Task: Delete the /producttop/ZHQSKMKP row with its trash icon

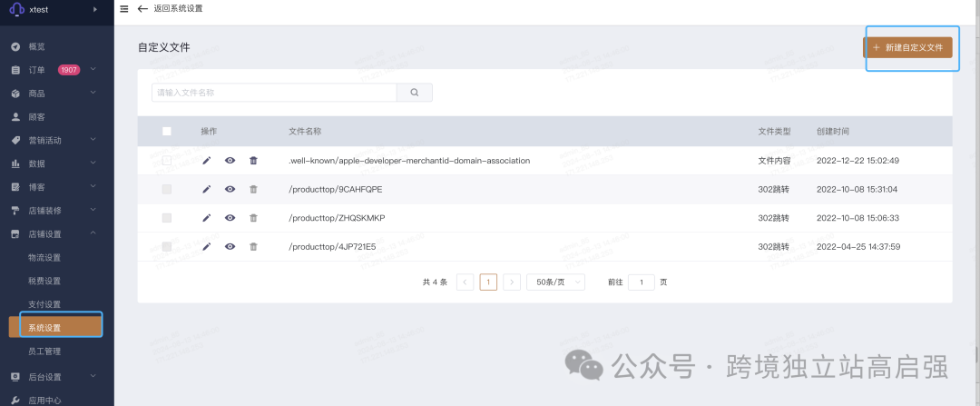Action: tap(253, 218)
